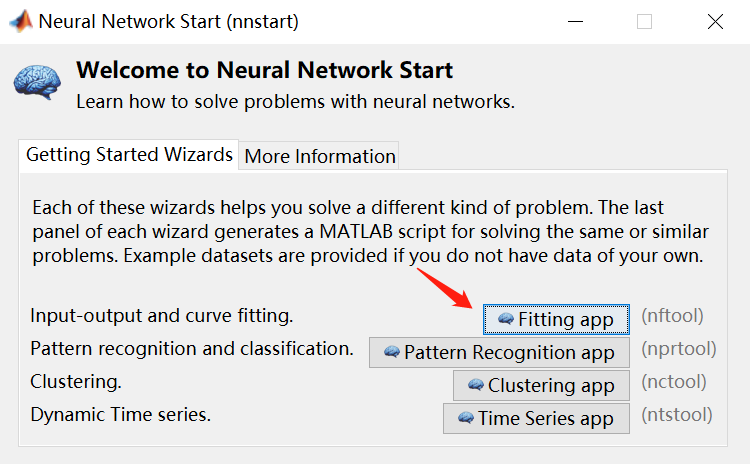
Task: Click the (nprtool) command label
Action: click(678, 349)
